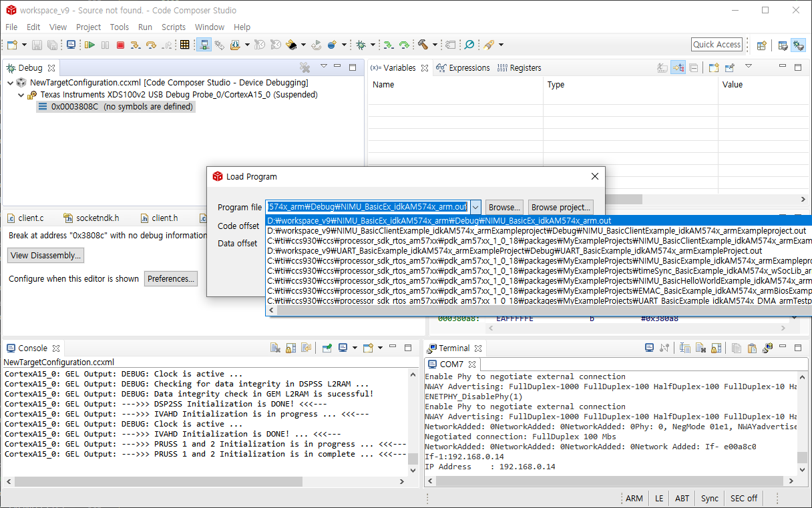Click the COM7 terminal tab
812x508 pixels.
(x=452, y=364)
